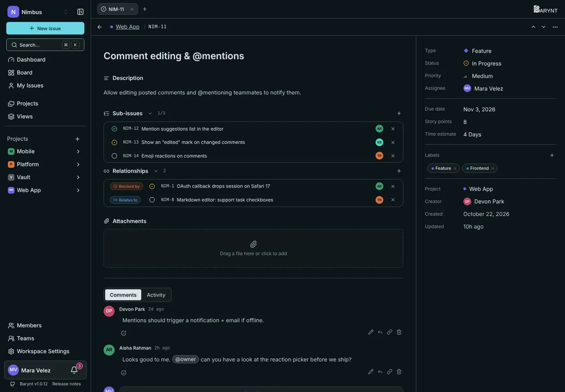This screenshot has width=565, height=392.
Task: Copy link to Devon Park's comment
Action: click(x=390, y=332)
